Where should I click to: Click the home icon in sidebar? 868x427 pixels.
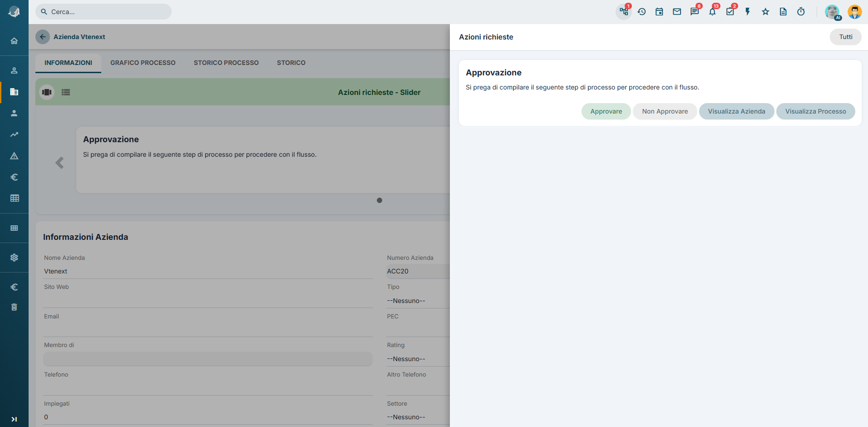(x=14, y=41)
